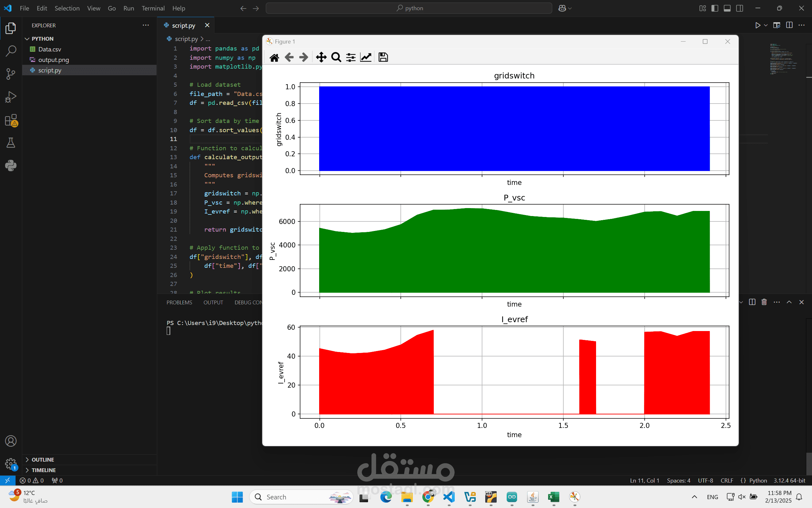
Task: Expand the TIMELINE section
Action: pyautogui.click(x=44, y=470)
